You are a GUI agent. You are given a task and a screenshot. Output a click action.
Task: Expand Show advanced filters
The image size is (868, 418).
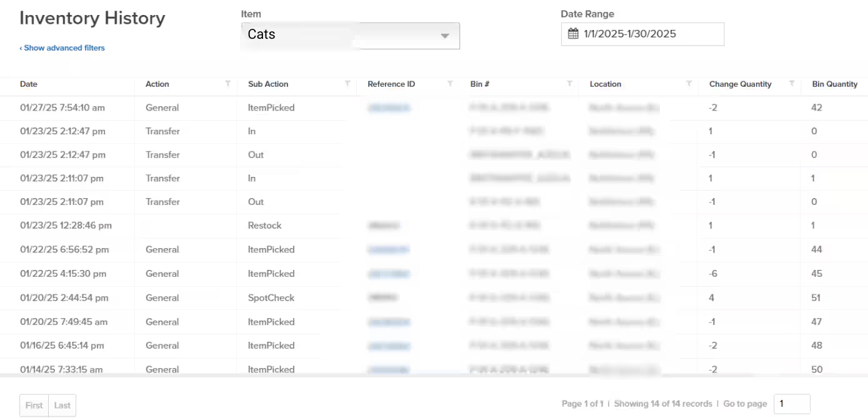click(62, 47)
